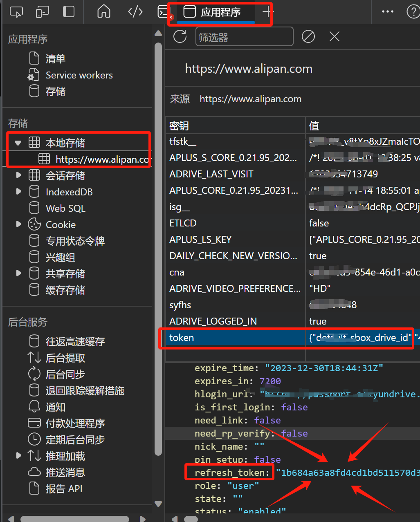Click the 通知 bell icon
420x522 pixels.
pos(34,407)
